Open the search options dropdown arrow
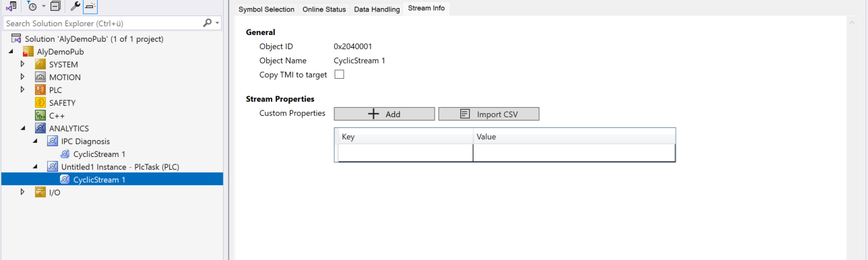 217,24
